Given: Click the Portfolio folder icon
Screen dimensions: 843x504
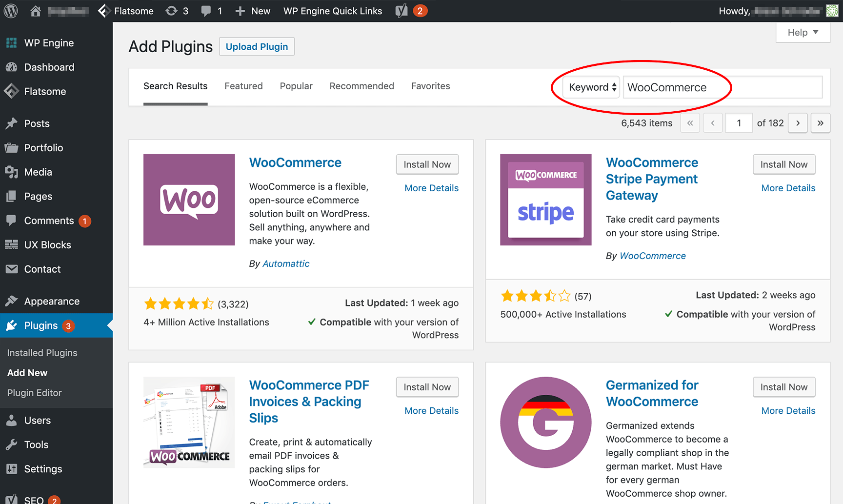Looking at the screenshot, I should 11,147.
